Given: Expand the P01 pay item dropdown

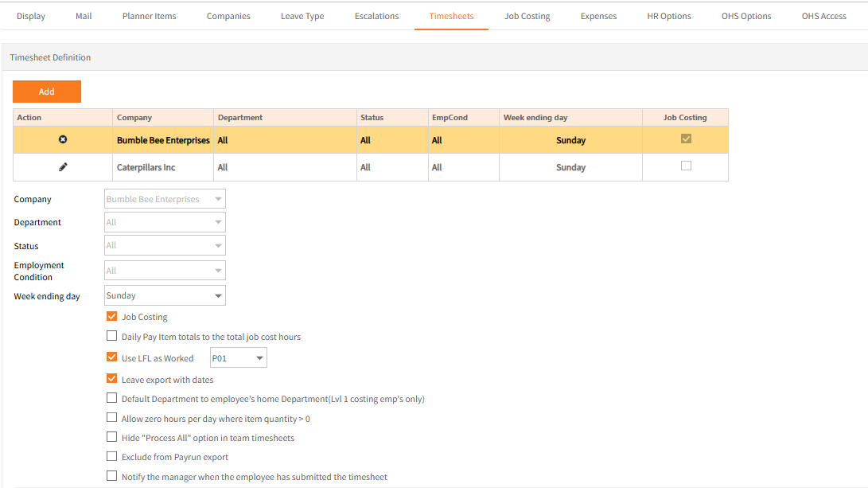Looking at the screenshot, I should click(x=238, y=358).
